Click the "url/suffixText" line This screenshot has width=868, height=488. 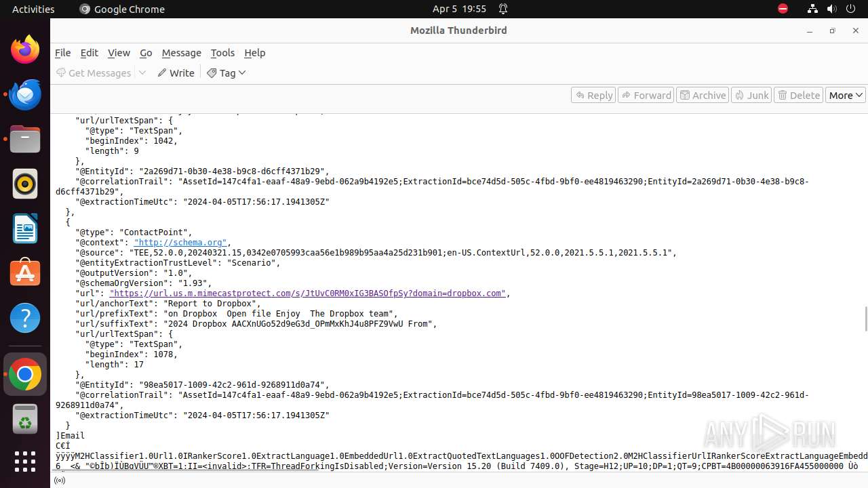[x=256, y=324]
